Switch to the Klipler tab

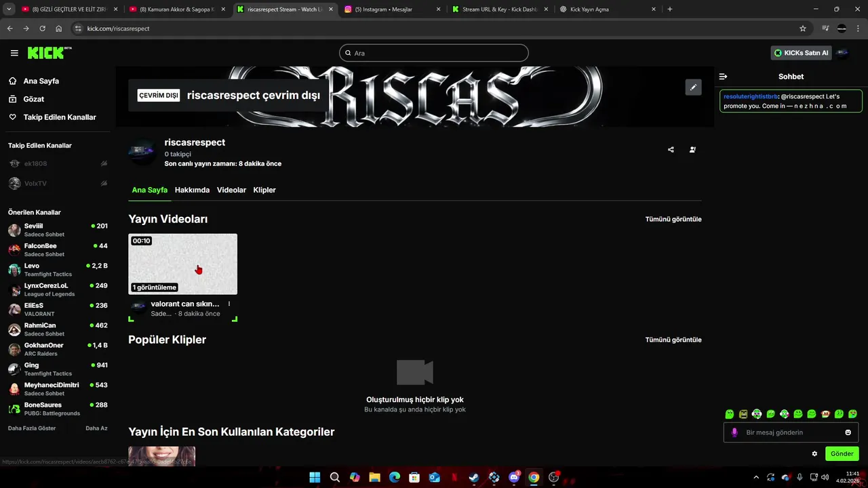[x=264, y=190]
